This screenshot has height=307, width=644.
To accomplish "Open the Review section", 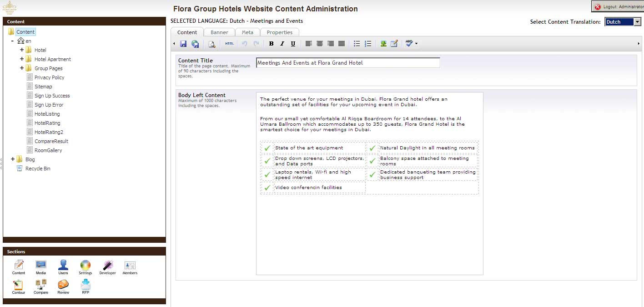I will click(x=63, y=287).
